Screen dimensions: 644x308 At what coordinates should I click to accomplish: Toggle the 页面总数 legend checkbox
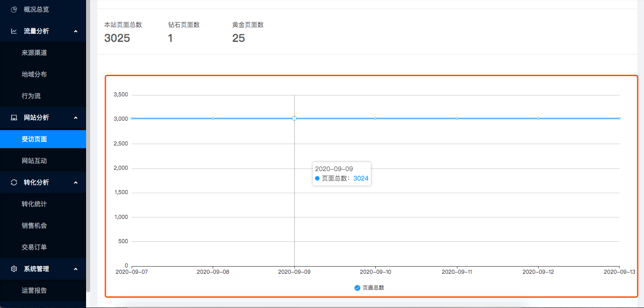point(357,288)
